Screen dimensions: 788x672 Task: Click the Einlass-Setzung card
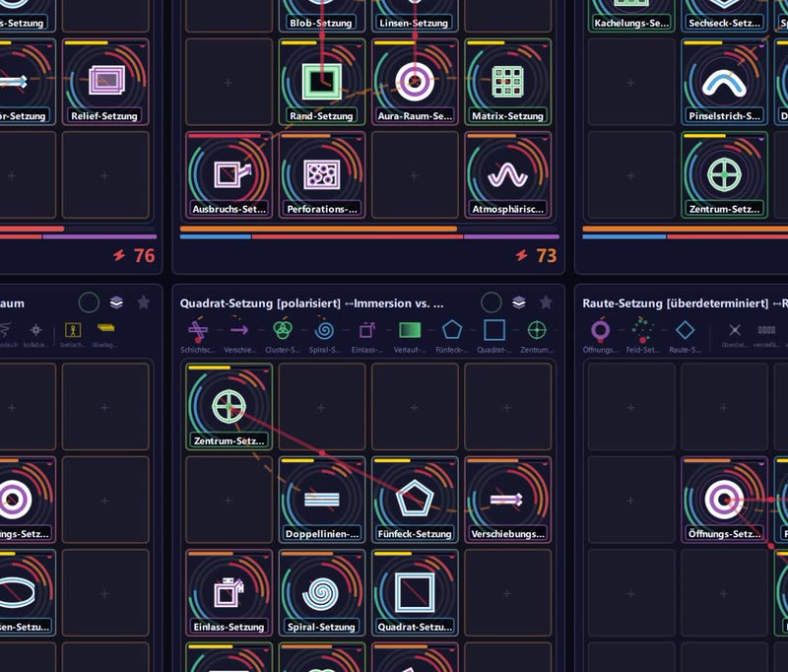229,592
